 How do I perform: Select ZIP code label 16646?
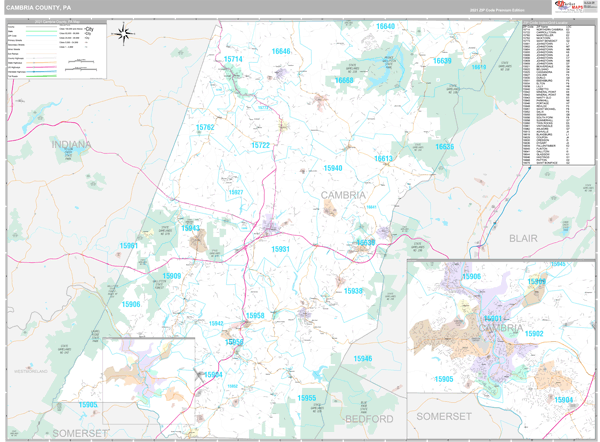tap(281, 51)
